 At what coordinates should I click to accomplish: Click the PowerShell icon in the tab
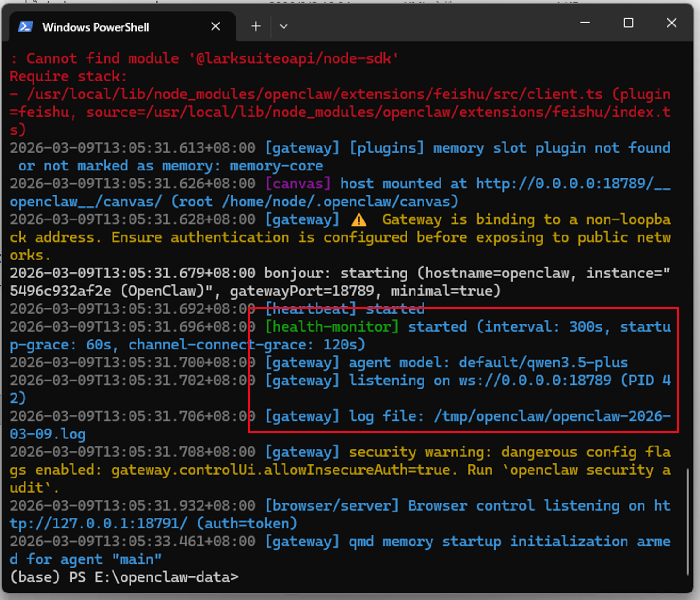point(25,27)
